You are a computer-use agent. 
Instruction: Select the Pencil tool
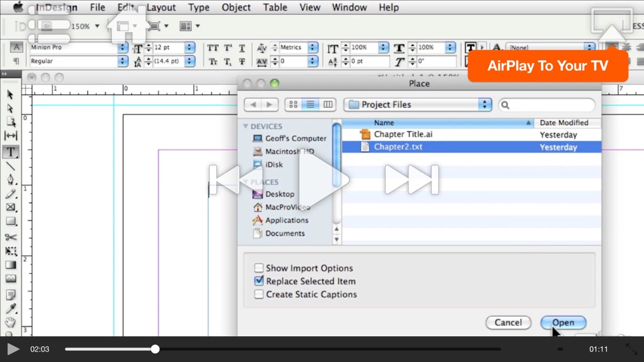point(10,194)
